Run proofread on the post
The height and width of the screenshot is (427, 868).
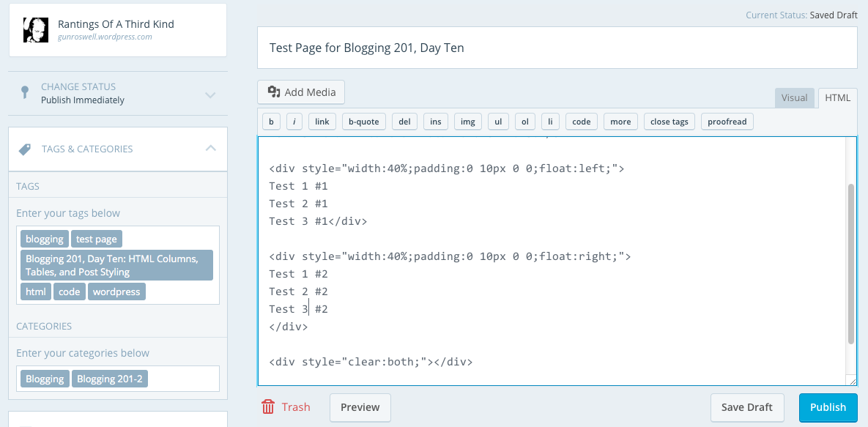pos(727,122)
